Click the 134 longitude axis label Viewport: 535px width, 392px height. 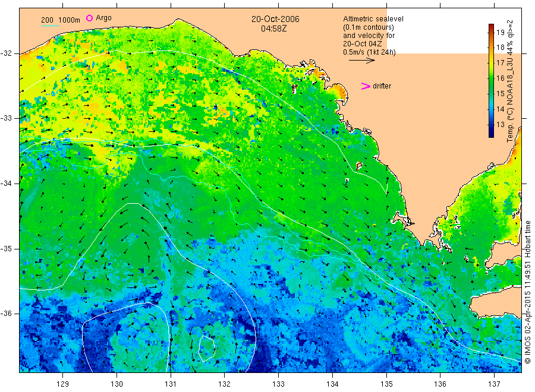coord(332,384)
